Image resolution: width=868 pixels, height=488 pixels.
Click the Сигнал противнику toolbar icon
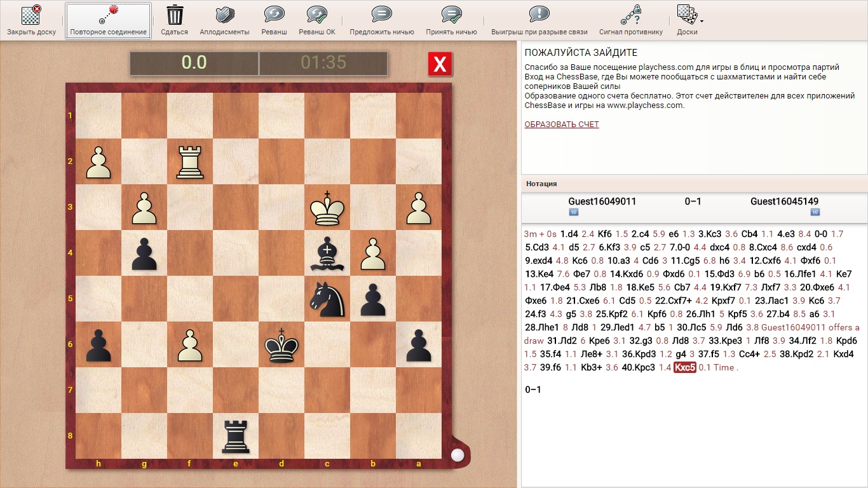630,15
